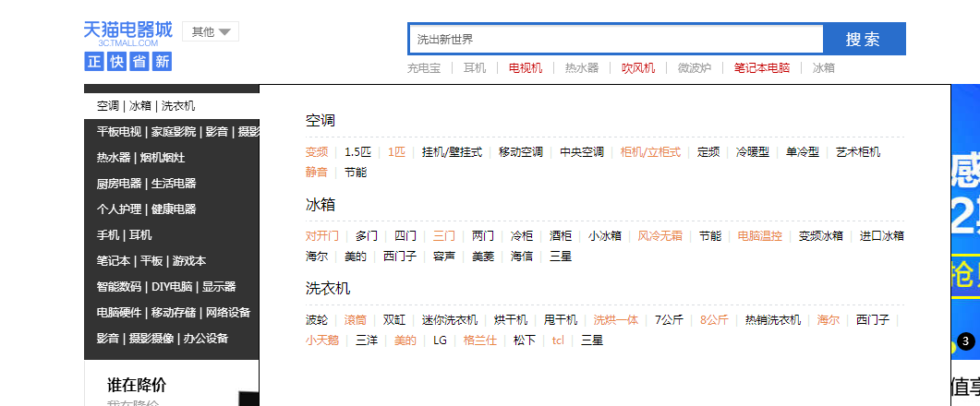Select 办公设备 in the left category menu
Screen dimensions: 980x406
tap(206, 339)
